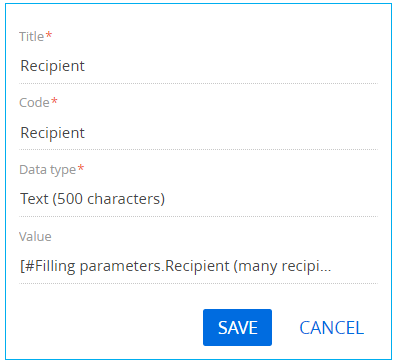Click the red asterisk next to Title

point(49,34)
